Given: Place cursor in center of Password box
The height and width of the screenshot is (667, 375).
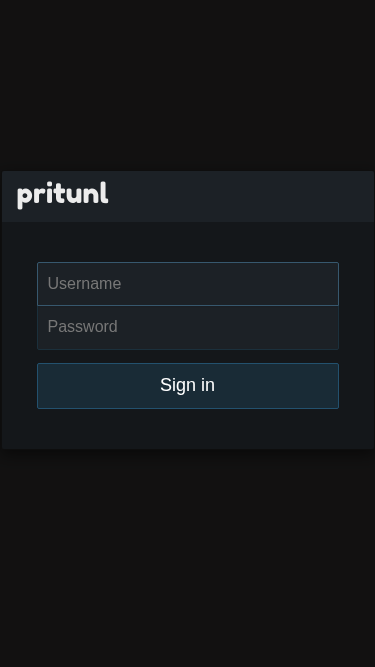Looking at the screenshot, I should [188, 328].
